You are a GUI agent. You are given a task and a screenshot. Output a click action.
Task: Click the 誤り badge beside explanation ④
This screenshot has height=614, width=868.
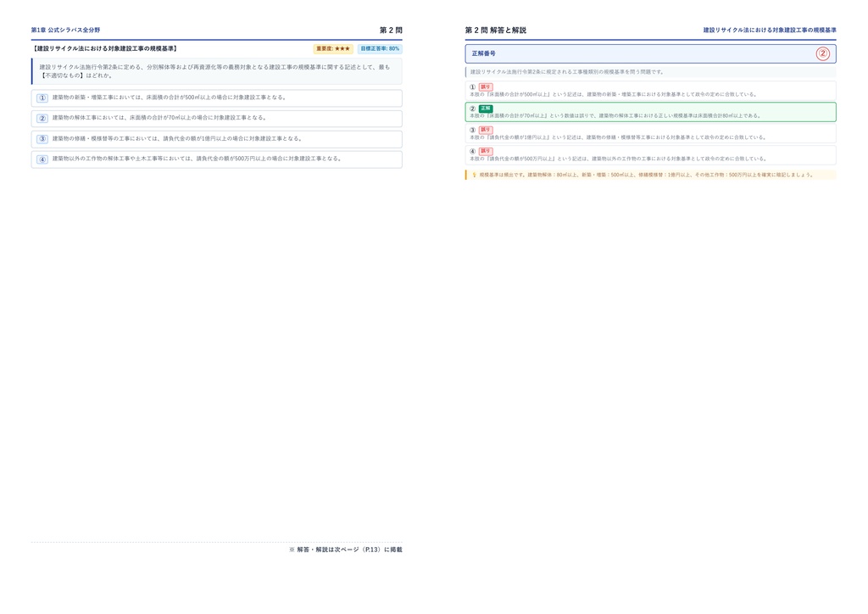click(x=486, y=151)
